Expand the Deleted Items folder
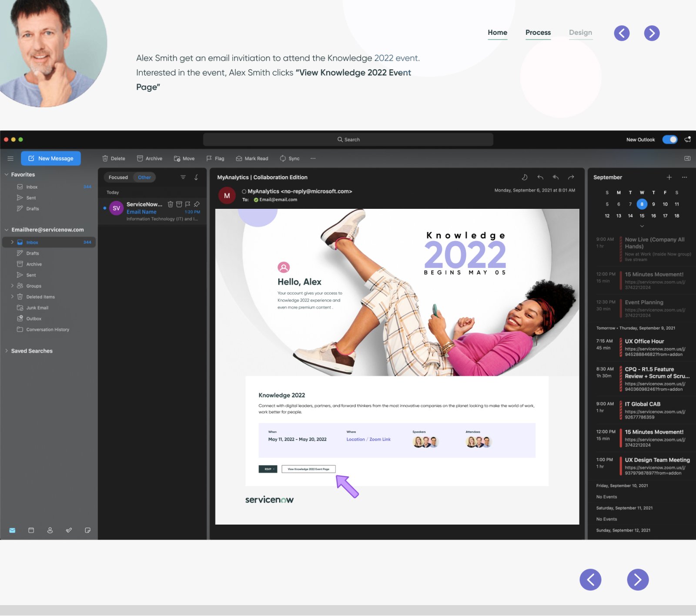This screenshot has width=696, height=616. 12,297
